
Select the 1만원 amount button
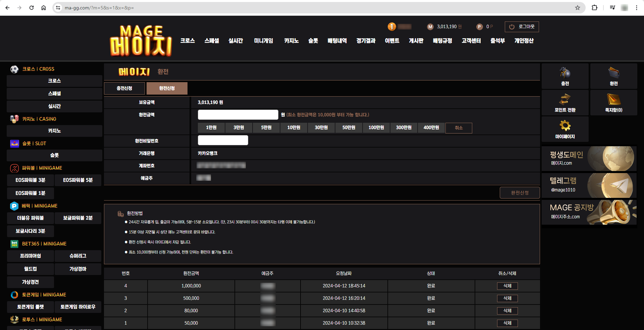coord(211,128)
